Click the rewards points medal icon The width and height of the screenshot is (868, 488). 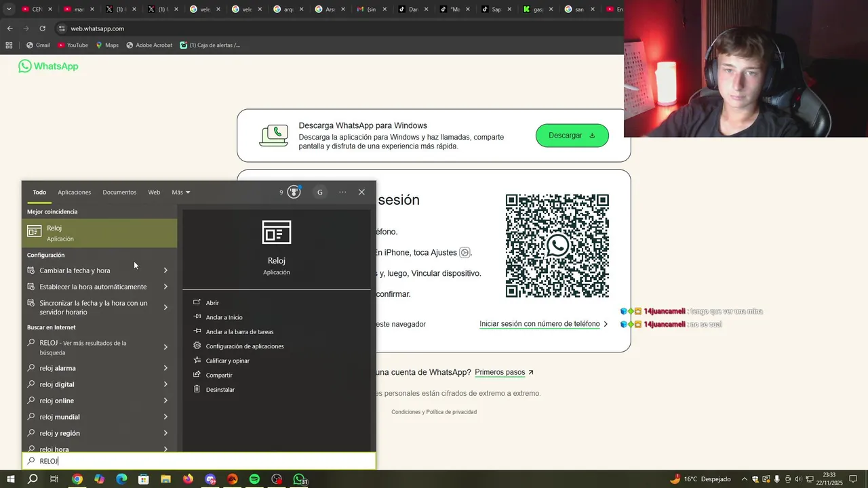294,192
